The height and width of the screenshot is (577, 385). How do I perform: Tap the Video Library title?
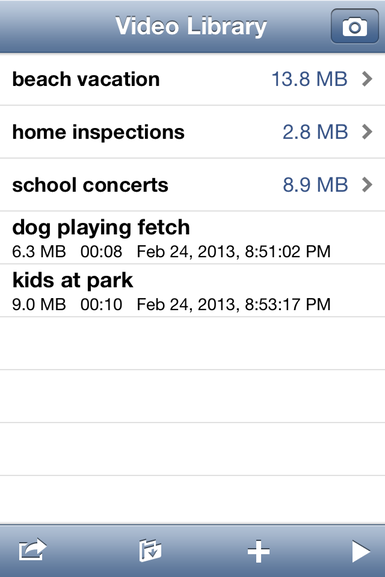tap(191, 26)
